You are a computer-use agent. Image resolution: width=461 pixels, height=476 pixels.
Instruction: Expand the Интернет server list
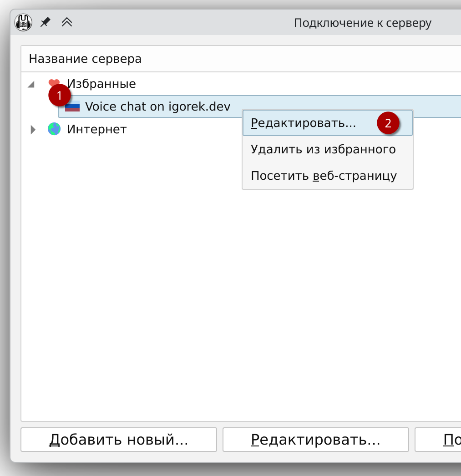32,129
